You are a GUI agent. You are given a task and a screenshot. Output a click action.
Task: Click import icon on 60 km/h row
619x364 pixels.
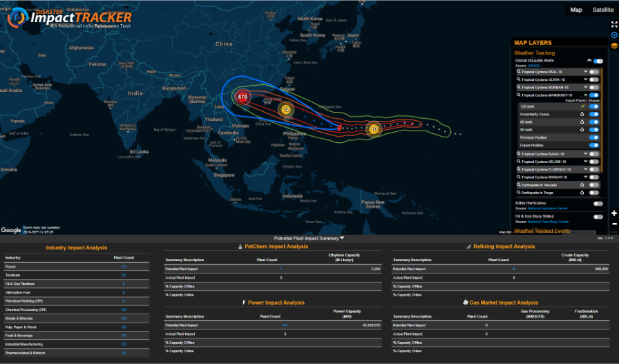coord(582,122)
